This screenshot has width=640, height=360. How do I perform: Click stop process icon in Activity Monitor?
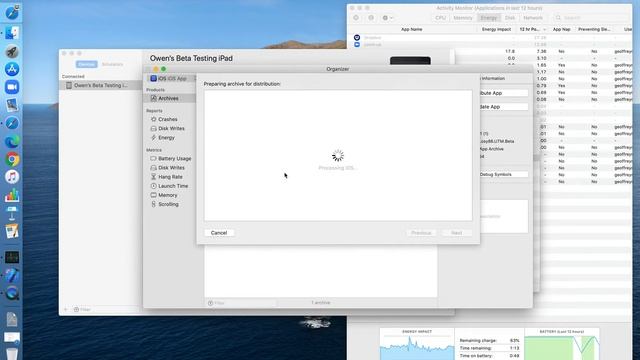click(356, 18)
